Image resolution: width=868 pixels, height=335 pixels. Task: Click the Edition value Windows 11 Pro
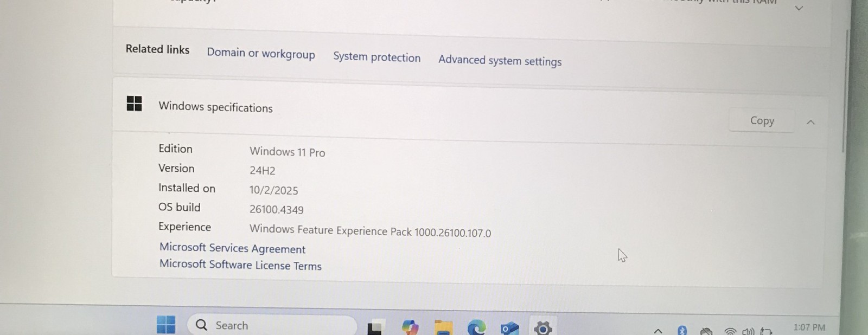(x=287, y=152)
